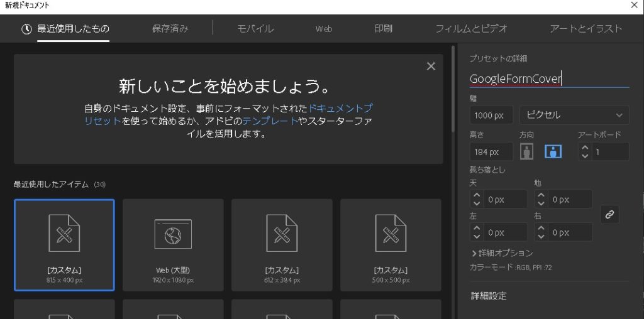Select portrait orientation icon

pos(526,152)
